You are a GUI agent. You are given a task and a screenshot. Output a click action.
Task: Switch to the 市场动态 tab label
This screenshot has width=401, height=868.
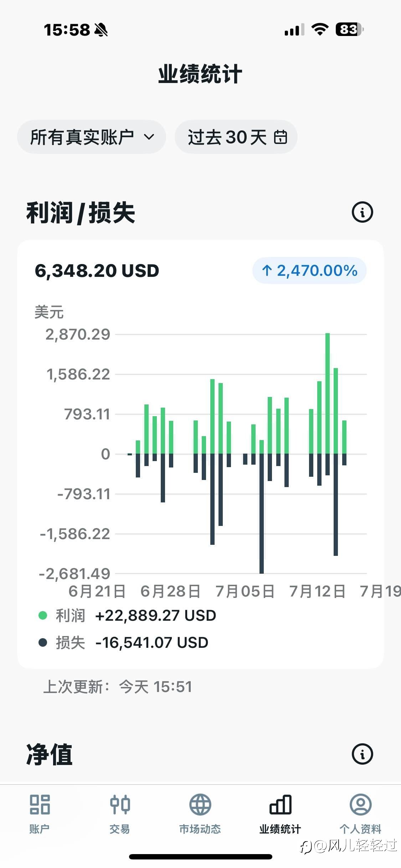point(200,829)
